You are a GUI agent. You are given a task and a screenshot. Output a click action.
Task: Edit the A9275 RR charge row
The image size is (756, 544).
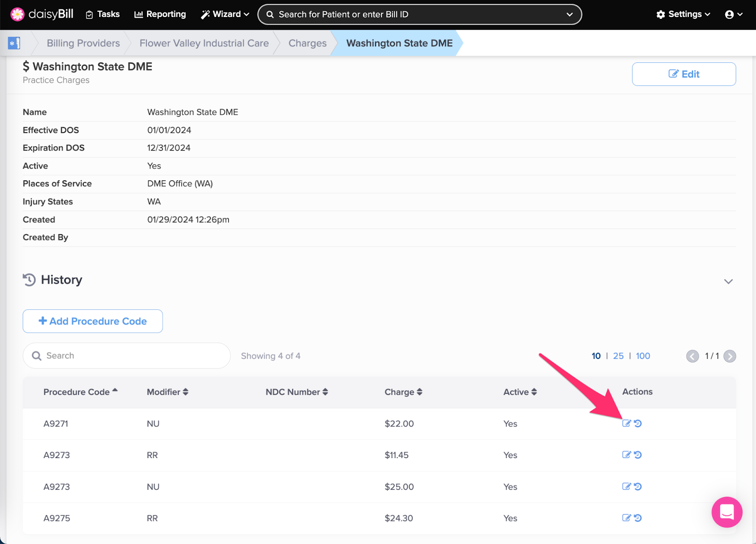[x=627, y=518]
